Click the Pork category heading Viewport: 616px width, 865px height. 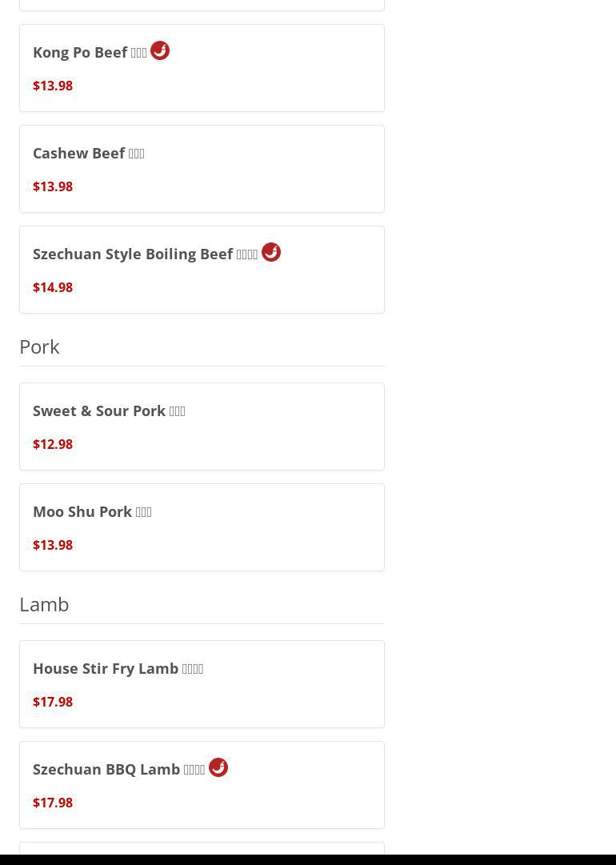tap(39, 346)
